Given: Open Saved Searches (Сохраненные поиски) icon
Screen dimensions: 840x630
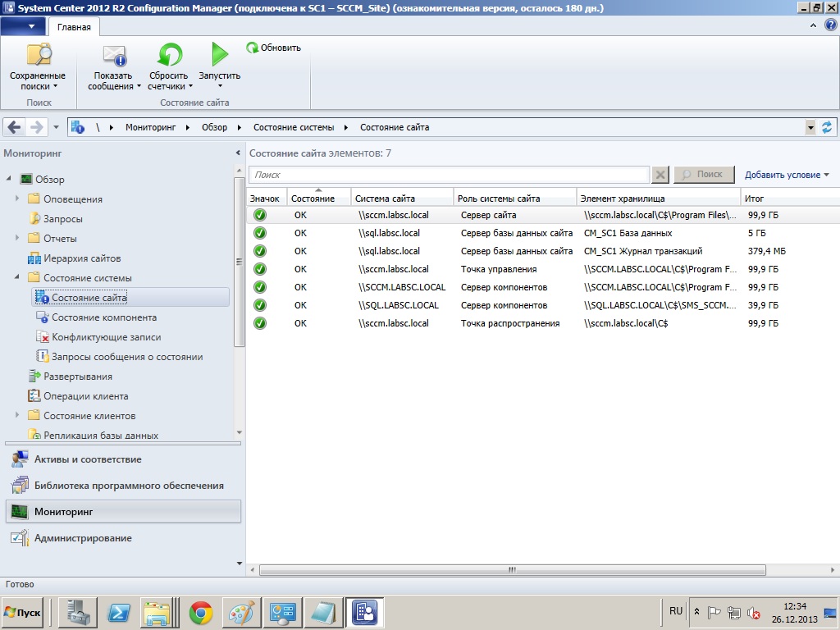Looking at the screenshot, I should click(38, 55).
